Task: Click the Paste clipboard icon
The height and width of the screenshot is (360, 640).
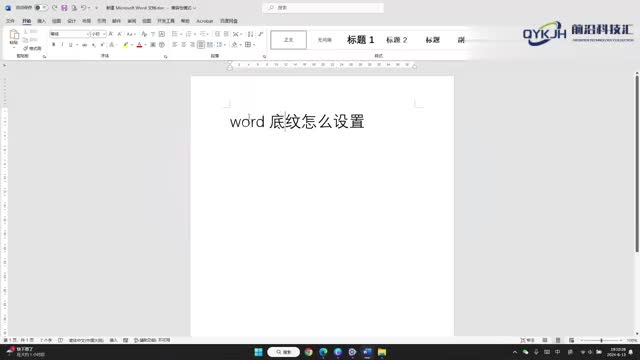Action: point(14,35)
